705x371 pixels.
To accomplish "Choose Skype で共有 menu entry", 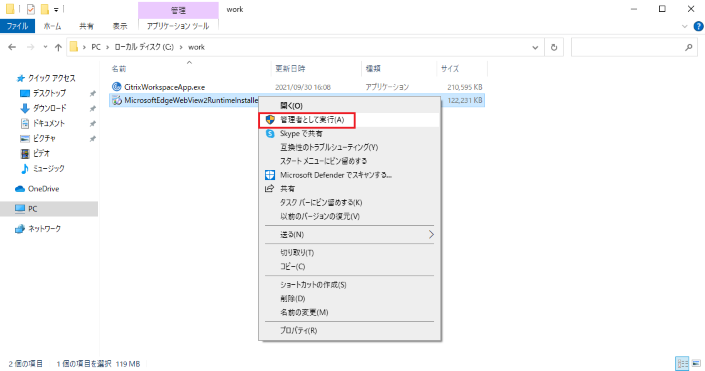I will tap(301, 134).
